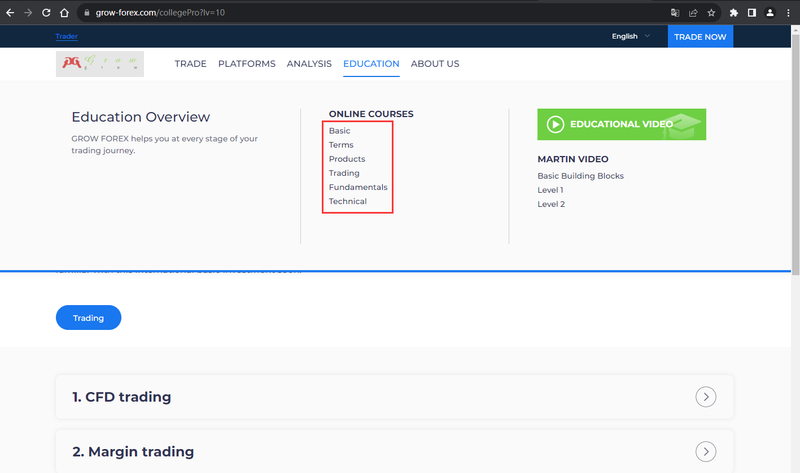The width and height of the screenshot is (800, 473).
Task: Open the browser profile avatar
Action: click(x=770, y=13)
